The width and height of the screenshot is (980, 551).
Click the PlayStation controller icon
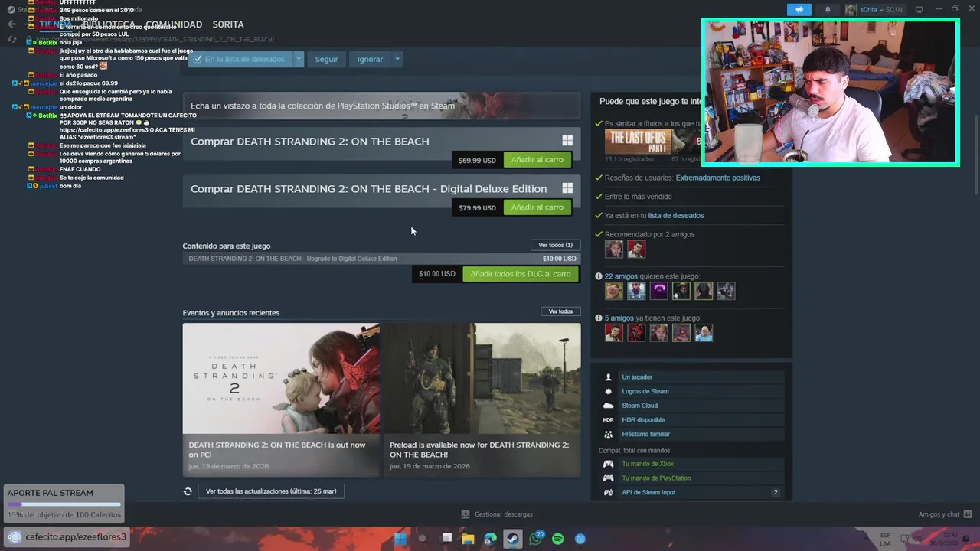[x=609, y=478]
